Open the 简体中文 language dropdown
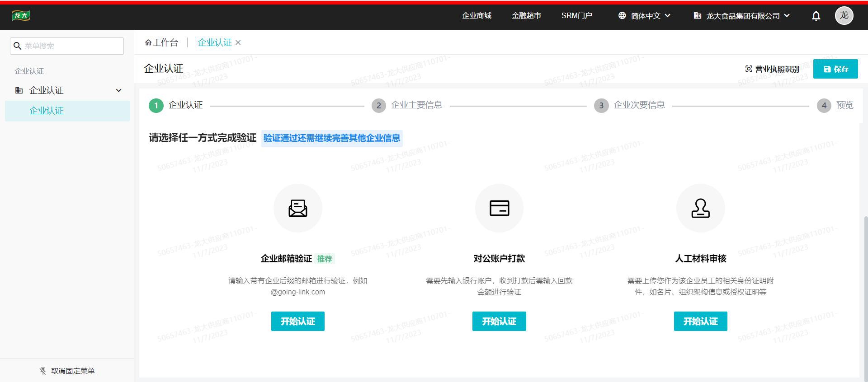This screenshot has width=868, height=382. click(644, 16)
